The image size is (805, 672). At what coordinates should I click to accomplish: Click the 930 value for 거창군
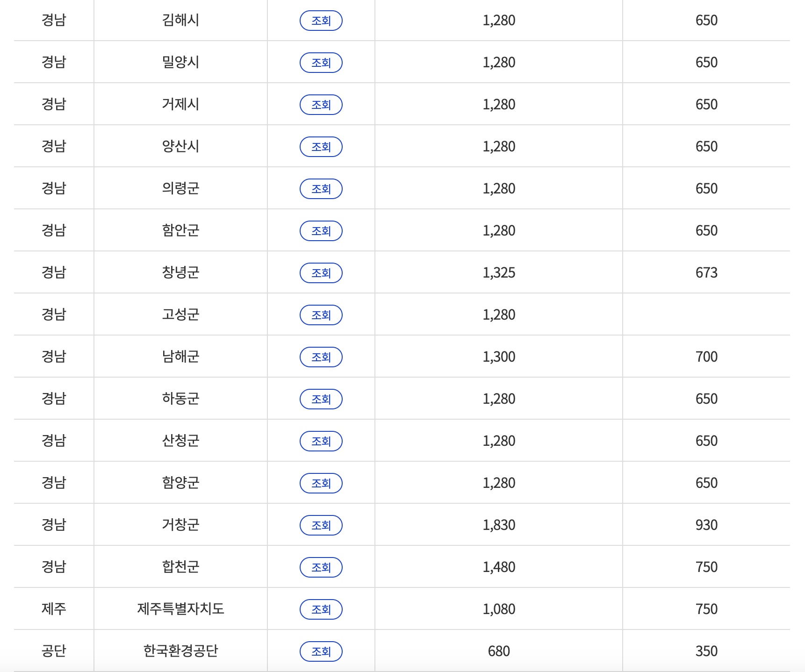pyautogui.click(x=706, y=525)
